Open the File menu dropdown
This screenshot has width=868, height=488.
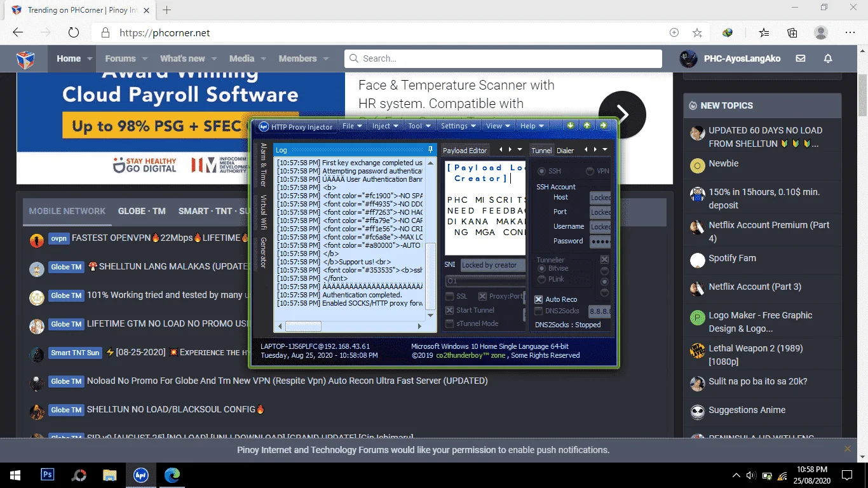pos(352,126)
